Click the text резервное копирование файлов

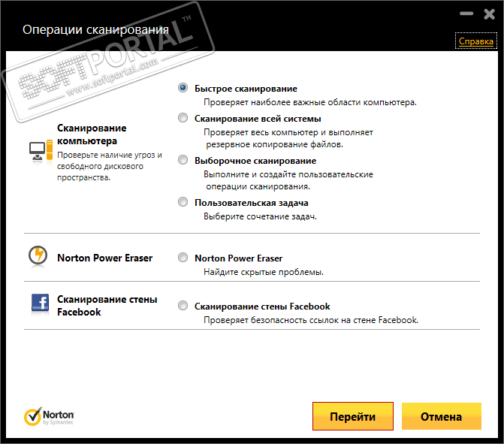pos(274,144)
